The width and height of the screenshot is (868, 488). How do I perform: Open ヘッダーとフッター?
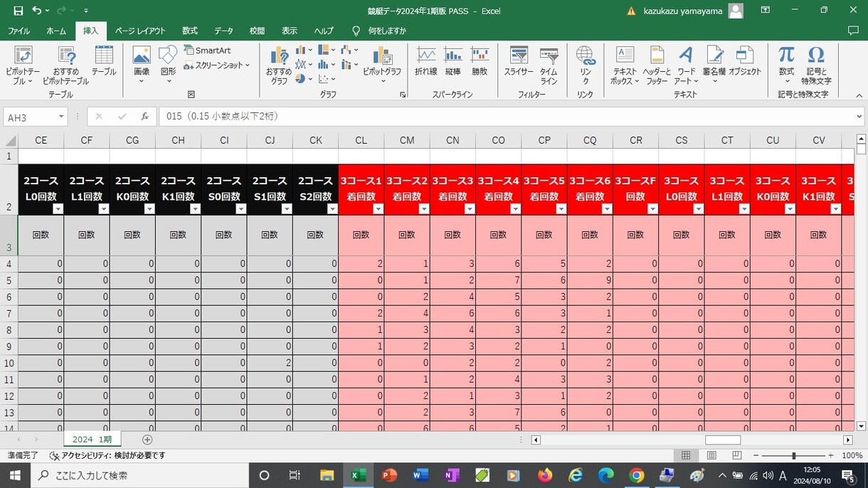657,65
